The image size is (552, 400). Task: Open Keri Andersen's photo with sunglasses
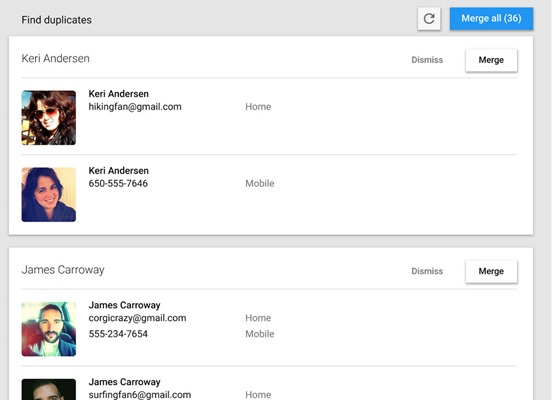tap(49, 118)
